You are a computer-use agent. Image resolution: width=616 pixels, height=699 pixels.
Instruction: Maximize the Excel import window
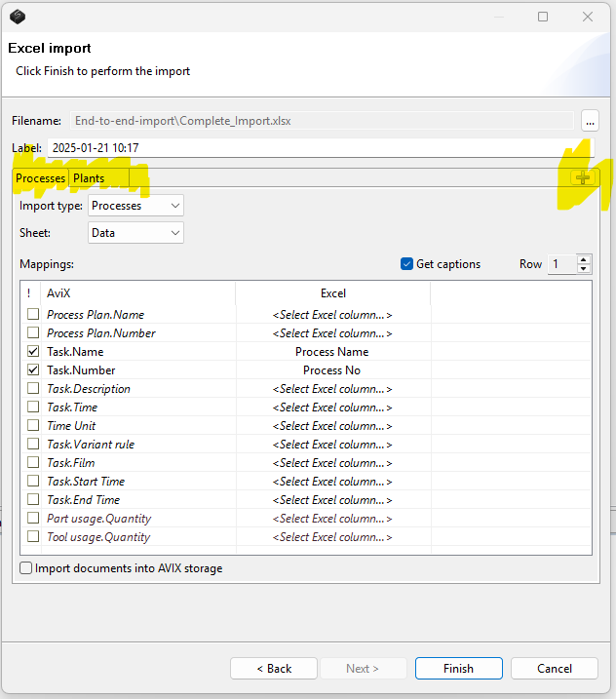[x=543, y=17]
